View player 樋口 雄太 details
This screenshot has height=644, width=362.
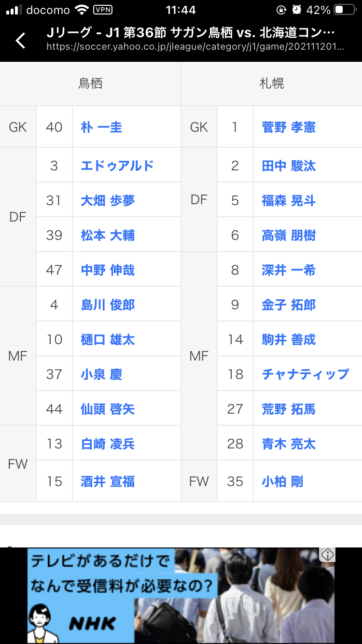(108, 339)
